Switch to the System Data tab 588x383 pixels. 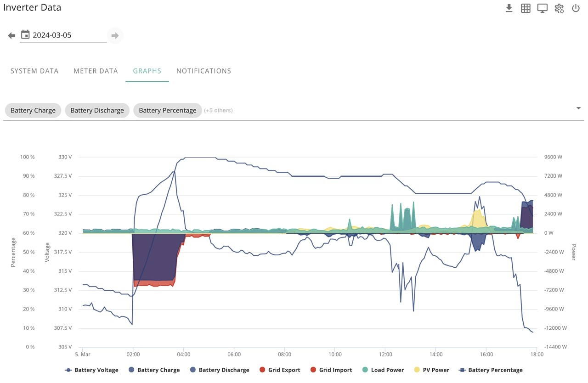pyautogui.click(x=34, y=71)
